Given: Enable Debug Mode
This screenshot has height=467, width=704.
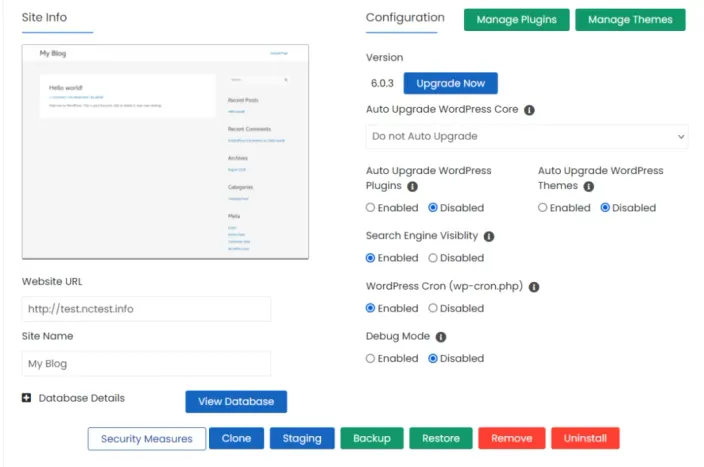Looking at the screenshot, I should click(x=370, y=358).
